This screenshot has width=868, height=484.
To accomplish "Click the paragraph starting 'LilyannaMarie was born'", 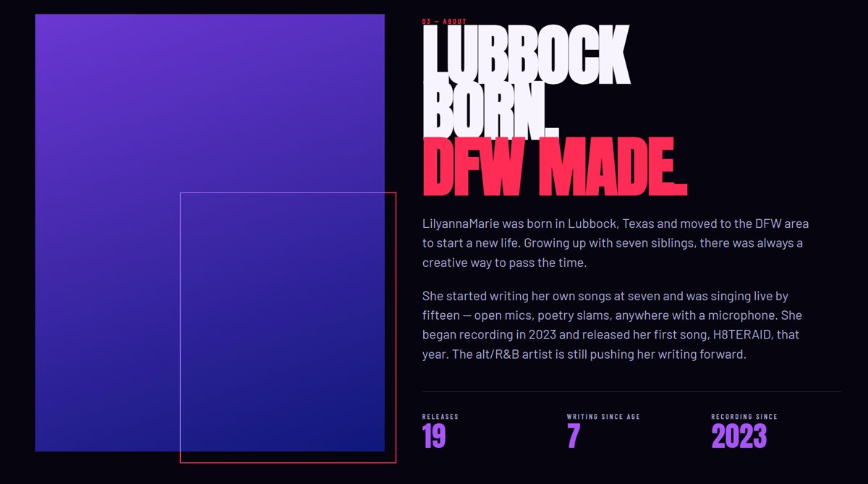I will (616, 243).
